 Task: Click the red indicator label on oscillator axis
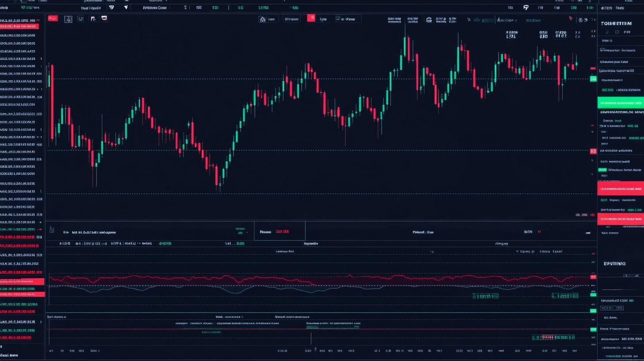(593, 277)
